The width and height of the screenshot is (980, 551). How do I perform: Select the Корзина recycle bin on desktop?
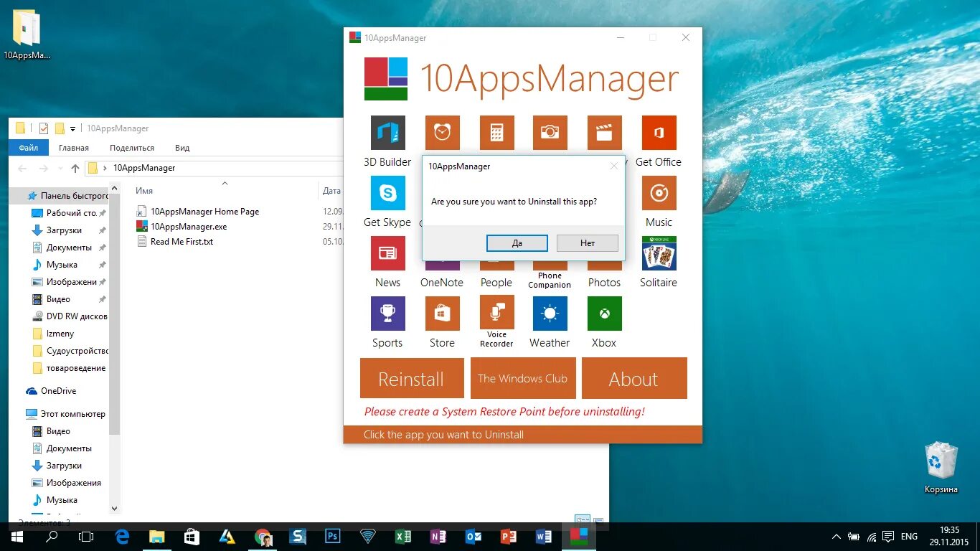pos(941,468)
